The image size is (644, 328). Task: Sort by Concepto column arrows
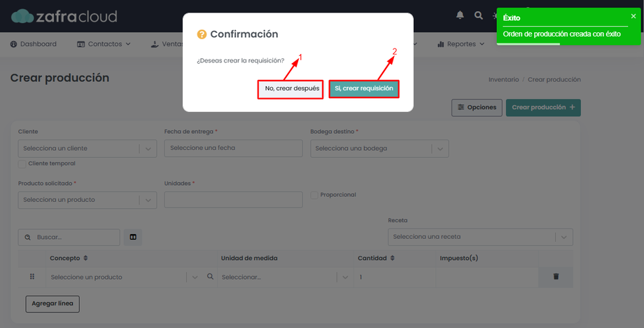[85, 258]
